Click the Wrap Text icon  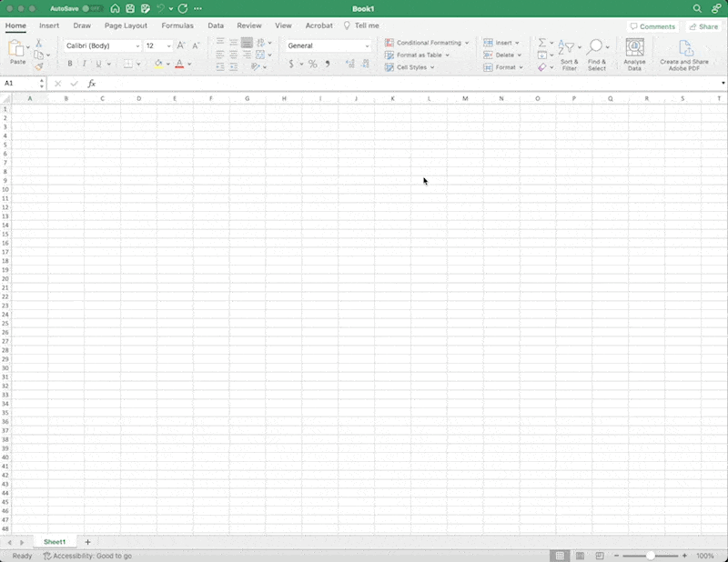(261, 42)
